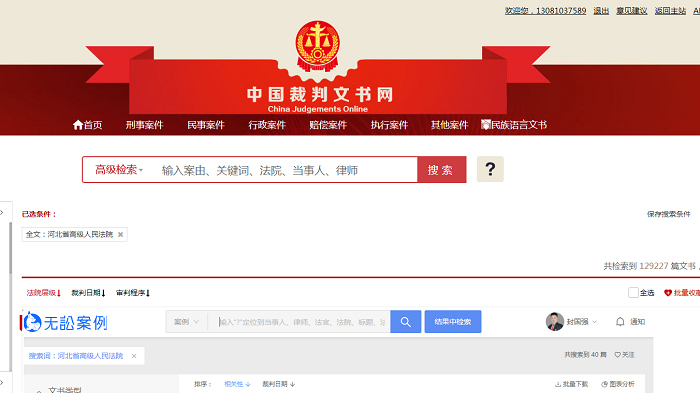
Task: Click the 无讼案例 logo
Action: pos(66,322)
